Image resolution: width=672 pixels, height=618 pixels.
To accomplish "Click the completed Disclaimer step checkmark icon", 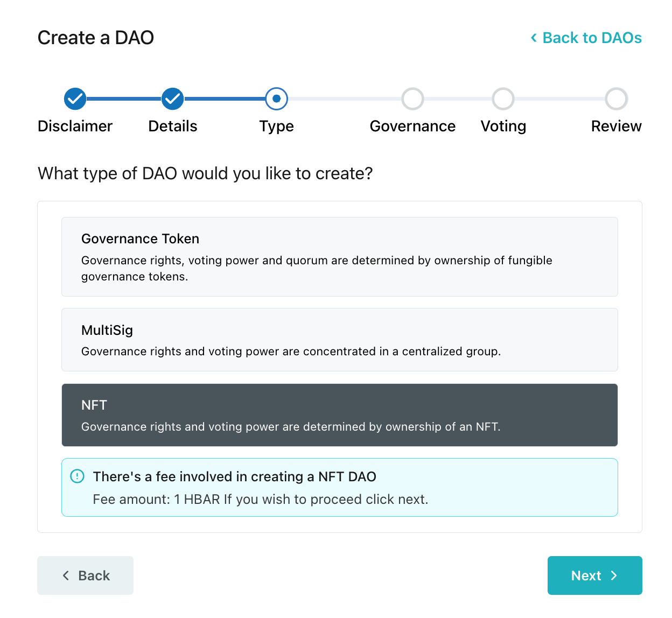I will coord(75,99).
